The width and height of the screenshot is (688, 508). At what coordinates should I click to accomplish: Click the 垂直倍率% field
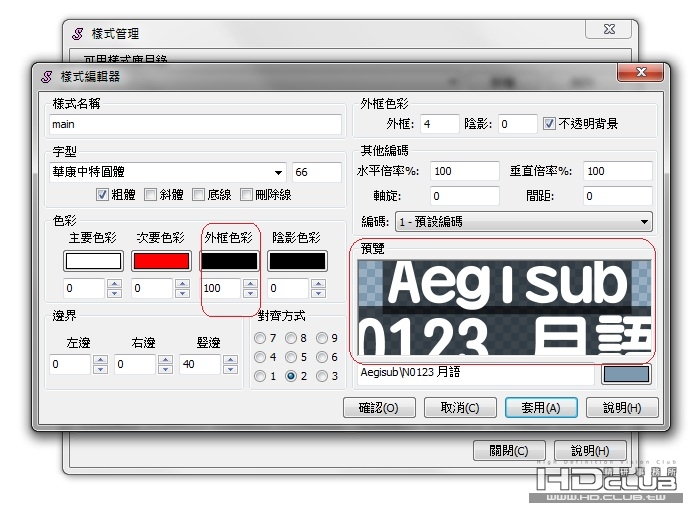pyautogui.click(x=618, y=171)
